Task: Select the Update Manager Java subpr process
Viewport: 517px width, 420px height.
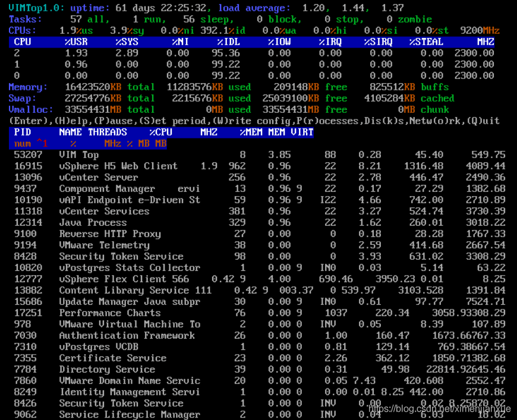Action: coord(130,302)
